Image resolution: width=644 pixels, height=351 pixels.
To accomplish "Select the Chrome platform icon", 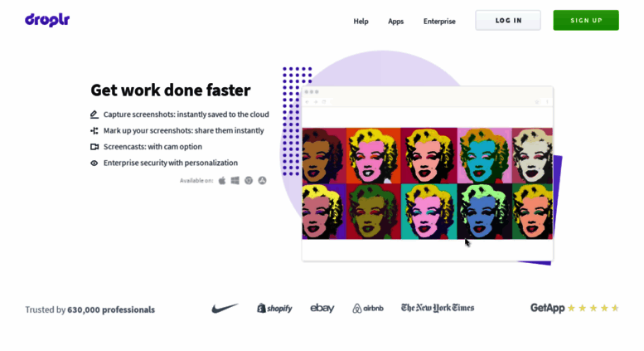I will [x=249, y=180].
